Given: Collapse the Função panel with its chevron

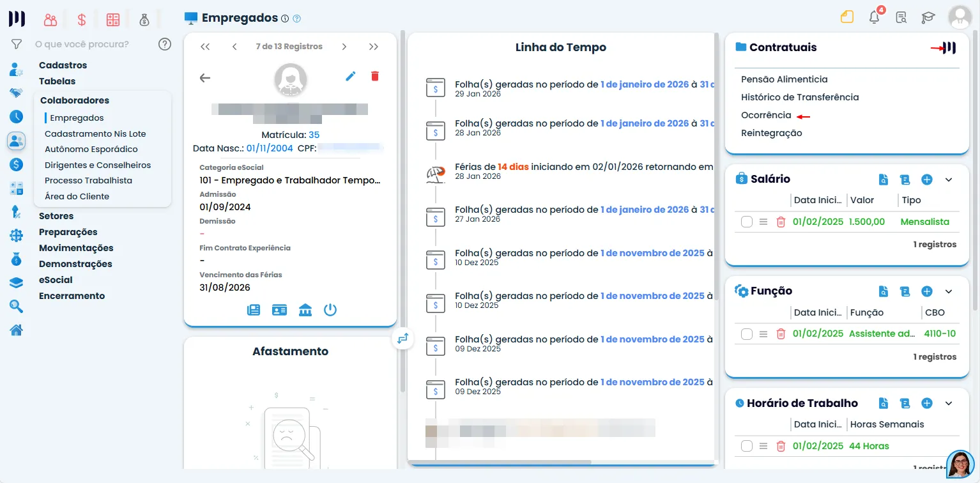Looking at the screenshot, I should (949, 291).
